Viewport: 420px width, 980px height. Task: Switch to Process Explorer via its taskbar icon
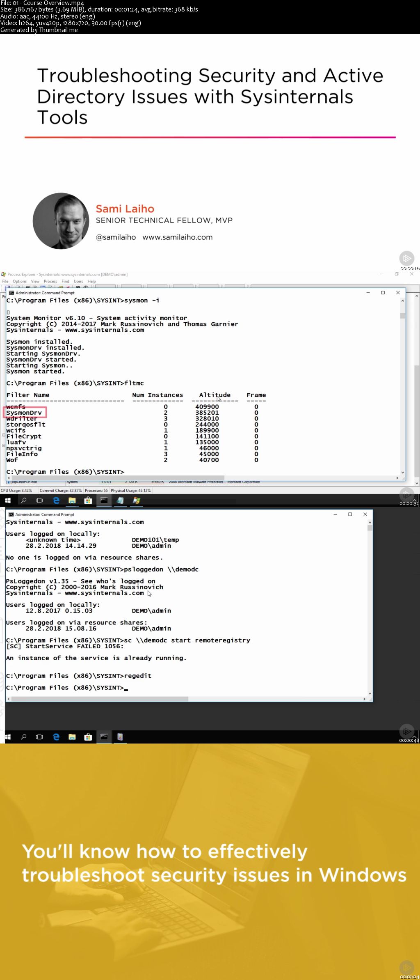click(x=137, y=500)
